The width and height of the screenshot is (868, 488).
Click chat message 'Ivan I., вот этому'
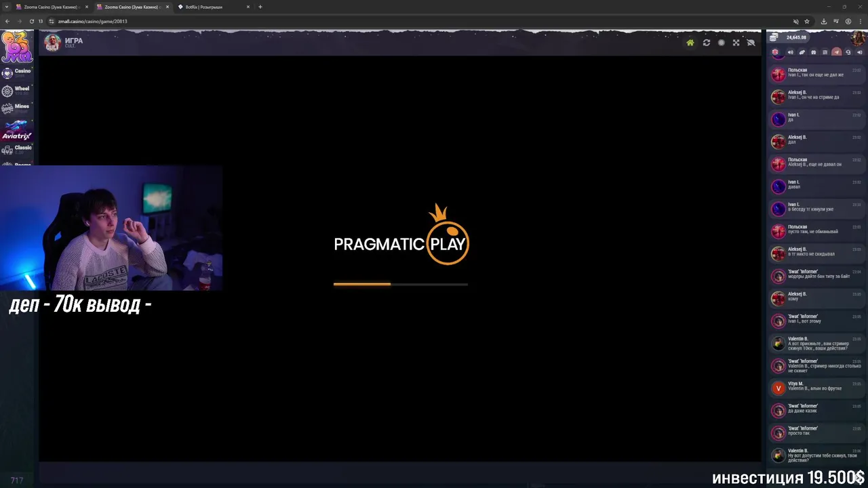click(804, 321)
